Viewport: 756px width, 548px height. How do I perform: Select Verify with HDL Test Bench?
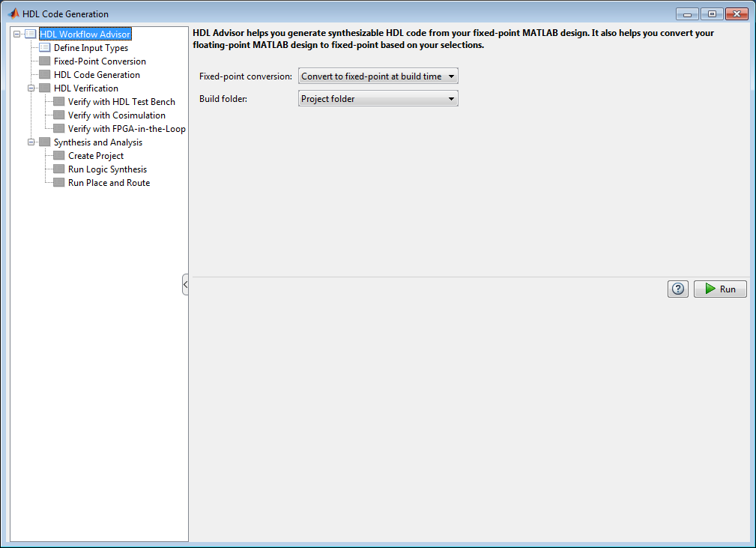(x=121, y=102)
